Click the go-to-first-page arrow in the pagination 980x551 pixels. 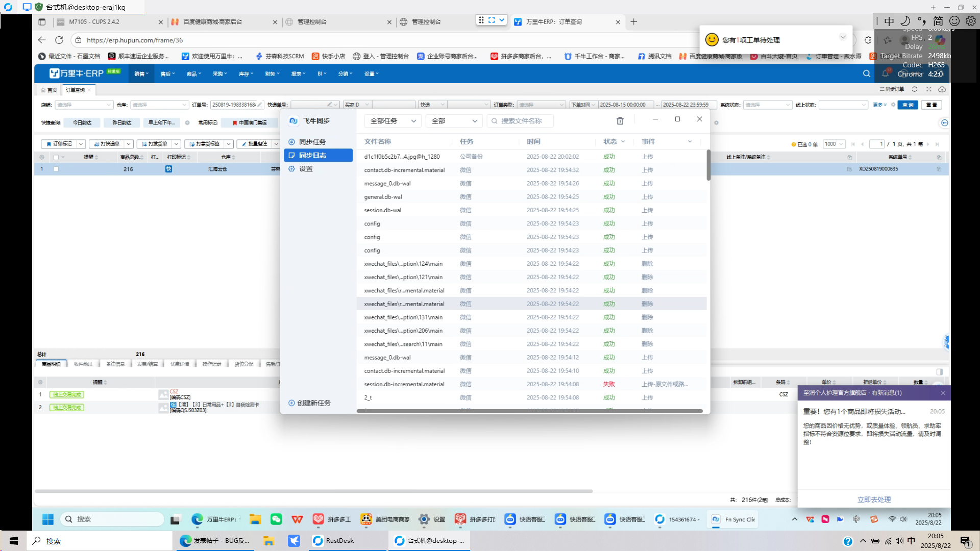tap(853, 144)
